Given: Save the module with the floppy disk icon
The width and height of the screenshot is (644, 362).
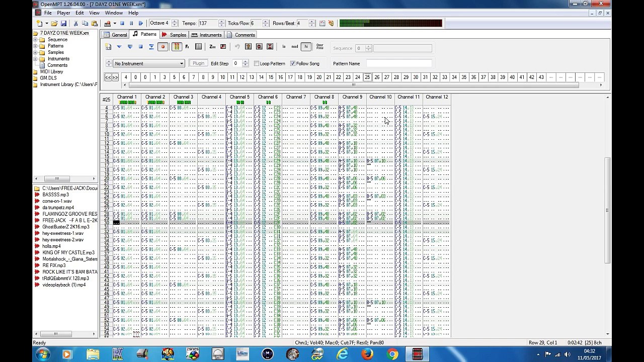Looking at the screenshot, I should (x=63, y=23).
